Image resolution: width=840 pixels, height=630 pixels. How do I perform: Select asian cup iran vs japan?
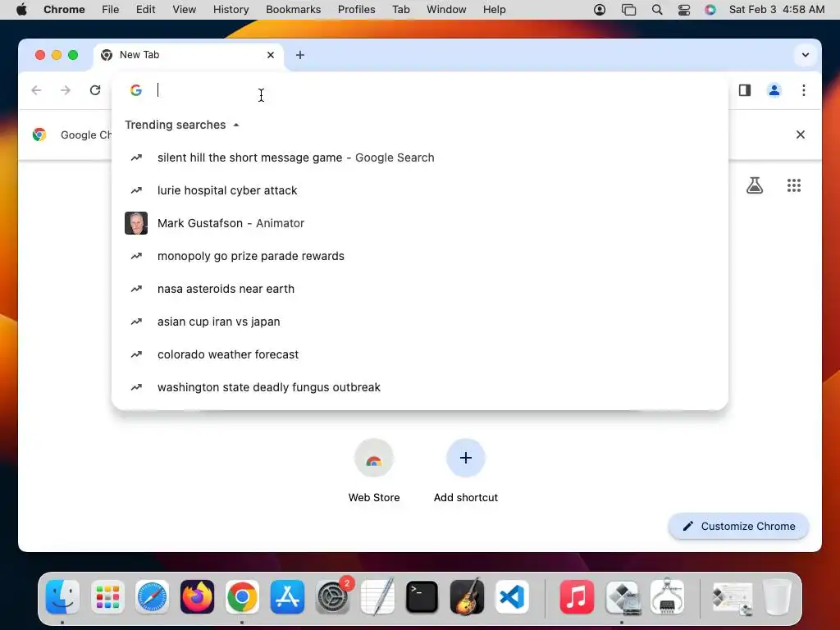[x=419, y=322]
